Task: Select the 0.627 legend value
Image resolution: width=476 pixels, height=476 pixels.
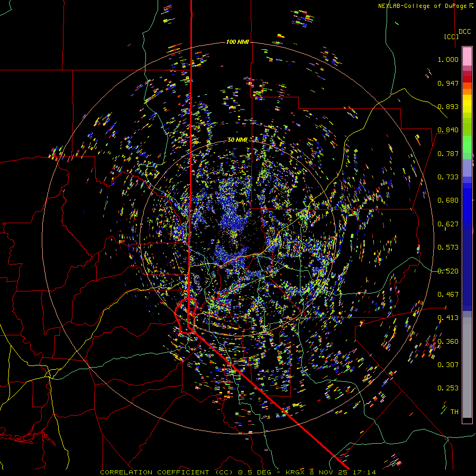Action: point(448,224)
